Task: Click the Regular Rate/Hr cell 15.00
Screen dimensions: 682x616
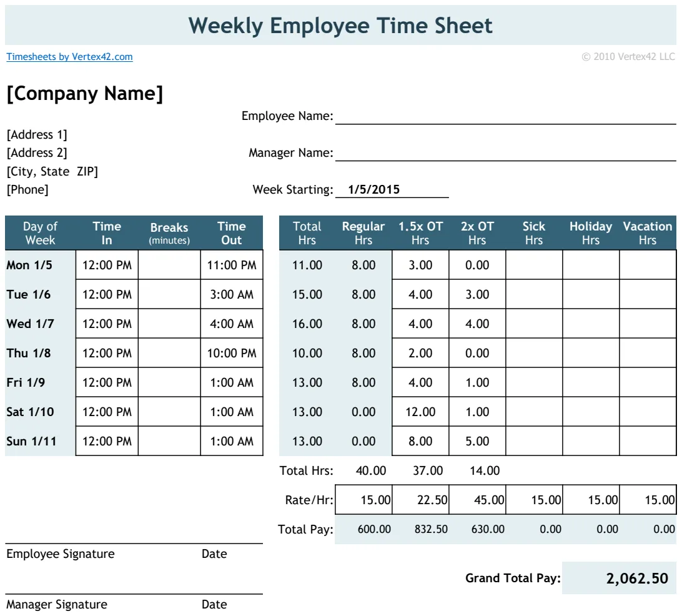Action: (363, 500)
